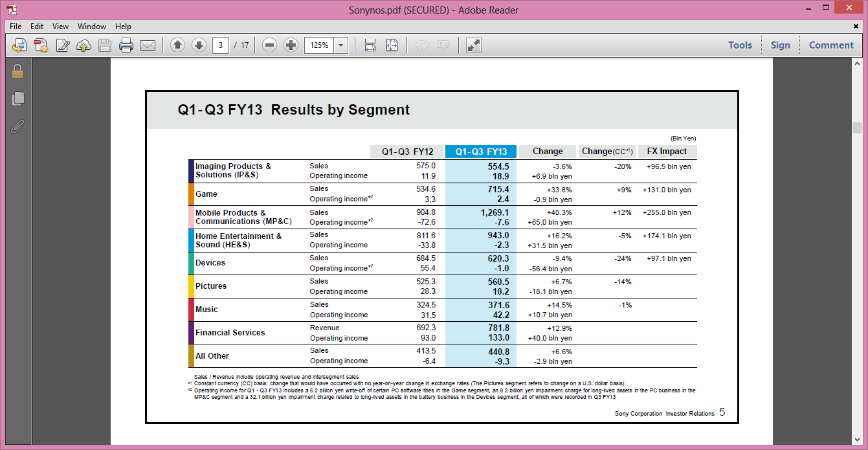Open the Edit menu
The height and width of the screenshot is (450, 868).
37,27
